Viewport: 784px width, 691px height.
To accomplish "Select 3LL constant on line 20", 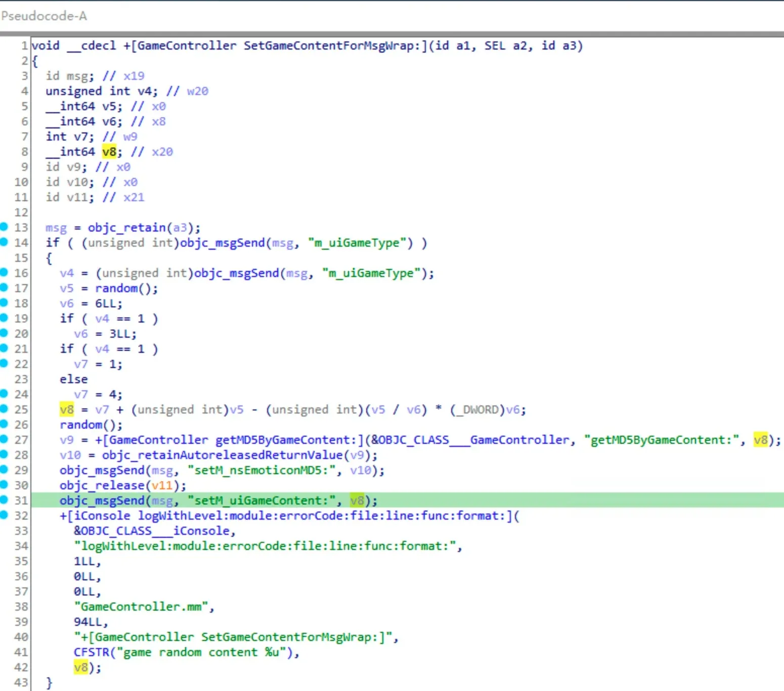I will coord(120,334).
